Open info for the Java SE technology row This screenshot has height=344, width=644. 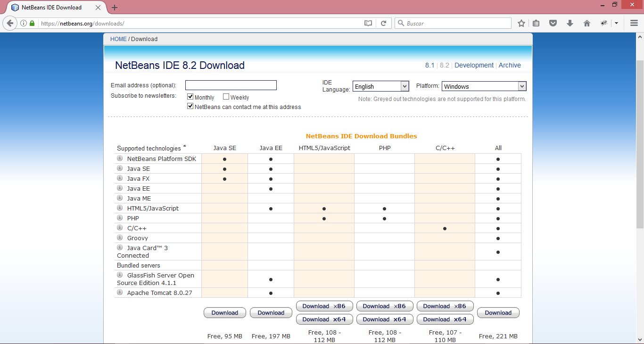click(x=119, y=168)
